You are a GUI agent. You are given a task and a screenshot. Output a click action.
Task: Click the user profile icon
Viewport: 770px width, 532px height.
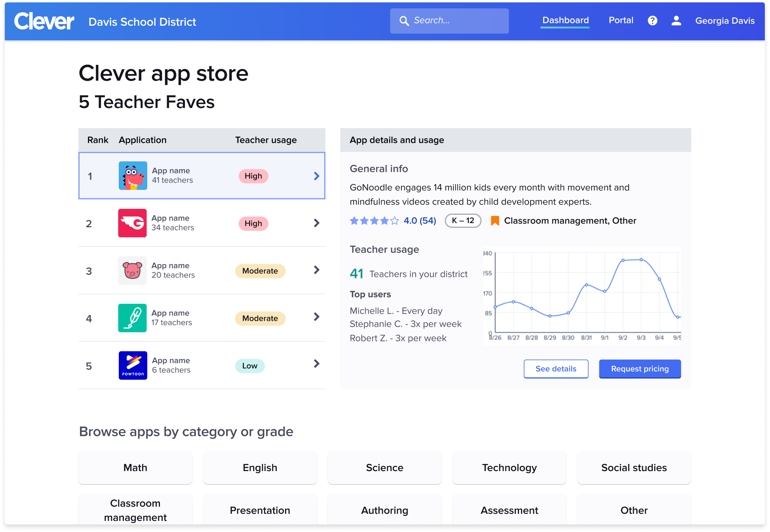pyautogui.click(x=676, y=21)
